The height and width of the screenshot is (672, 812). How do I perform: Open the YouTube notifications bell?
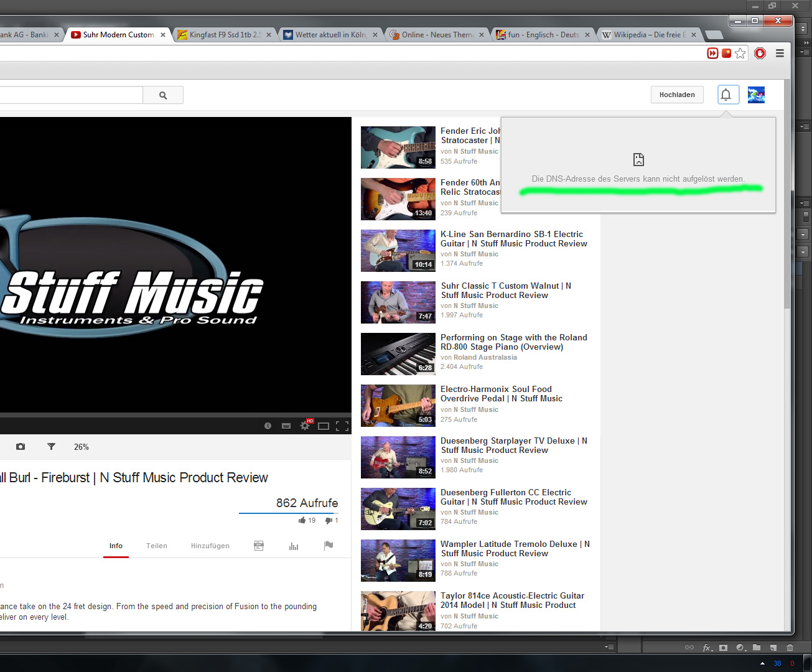pos(726,95)
